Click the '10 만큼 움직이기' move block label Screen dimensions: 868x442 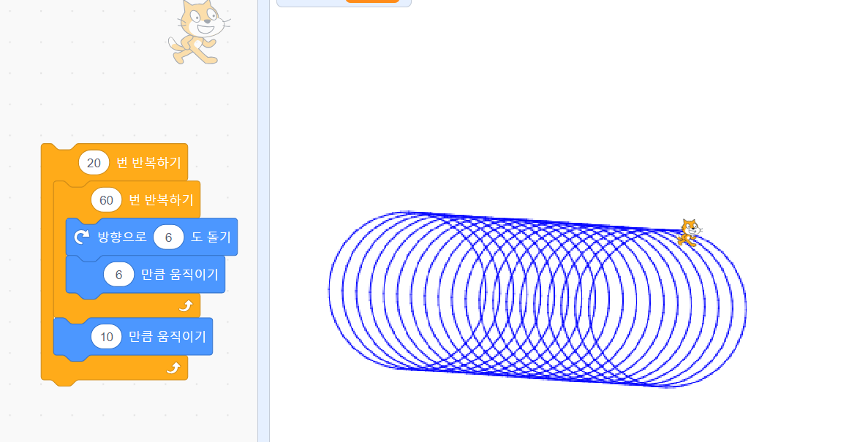pos(167,336)
